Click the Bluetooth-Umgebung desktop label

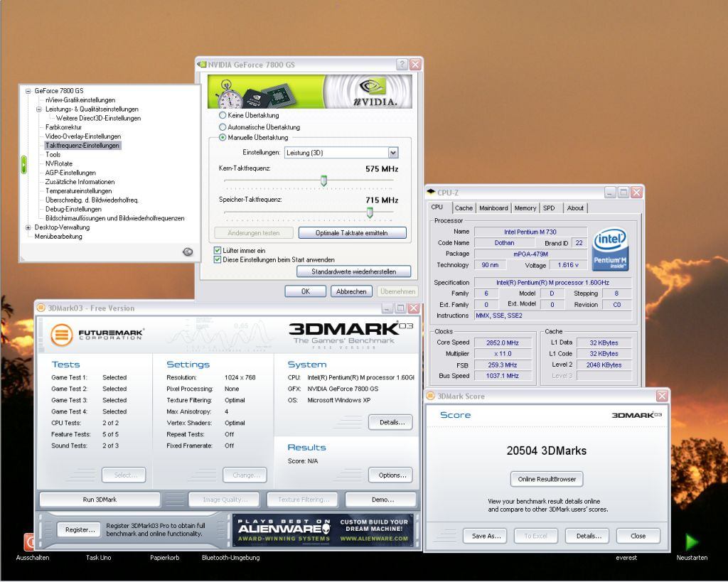click(x=231, y=558)
